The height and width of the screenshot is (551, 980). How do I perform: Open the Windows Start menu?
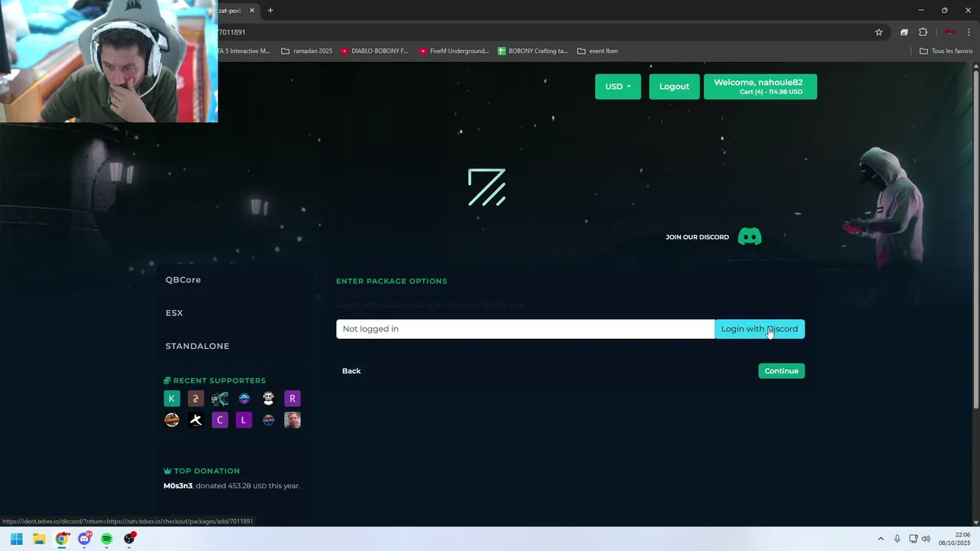(x=16, y=539)
